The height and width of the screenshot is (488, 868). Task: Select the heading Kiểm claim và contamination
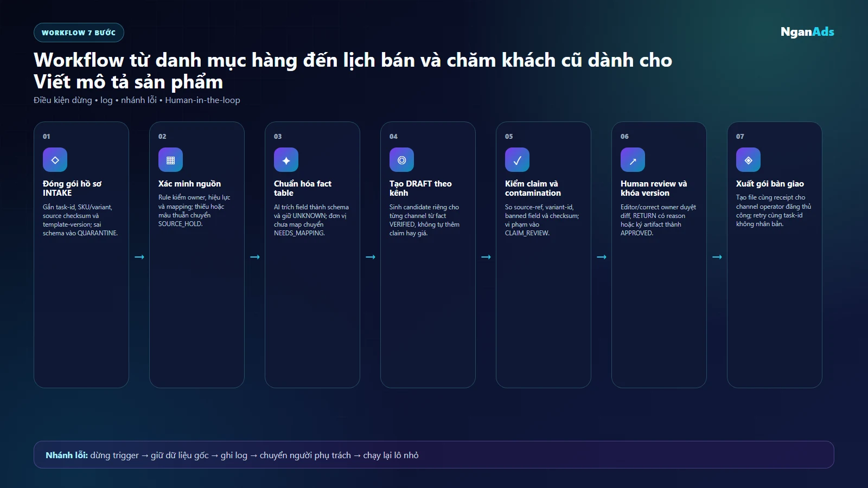(533, 188)
